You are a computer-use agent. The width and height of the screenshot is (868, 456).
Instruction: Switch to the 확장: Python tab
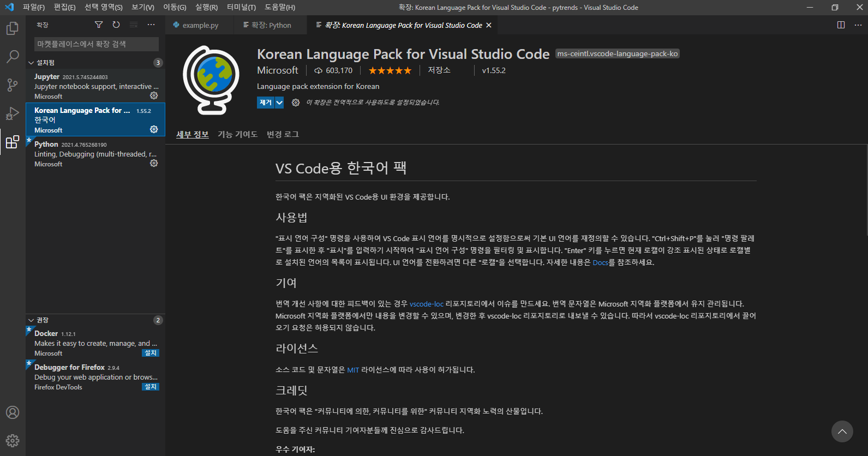[x=270, y=25]
